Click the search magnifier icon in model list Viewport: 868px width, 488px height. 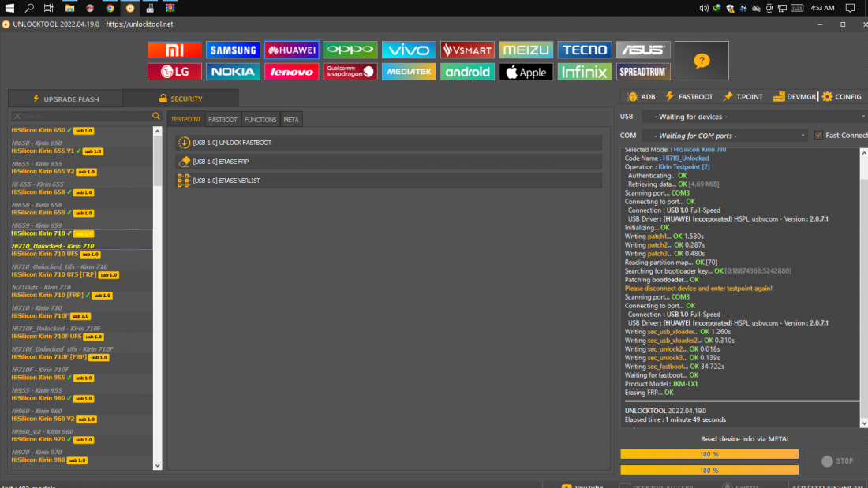(x=156, y=116)
